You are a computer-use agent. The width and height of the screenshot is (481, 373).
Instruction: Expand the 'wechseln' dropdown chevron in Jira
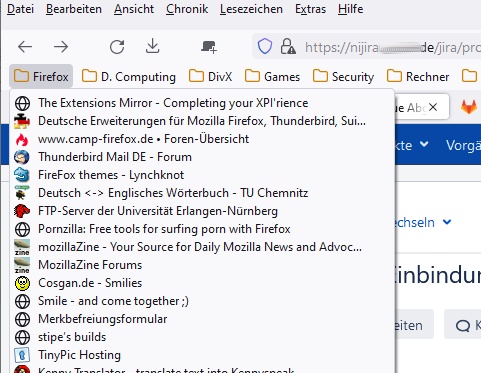pos(447,222)
